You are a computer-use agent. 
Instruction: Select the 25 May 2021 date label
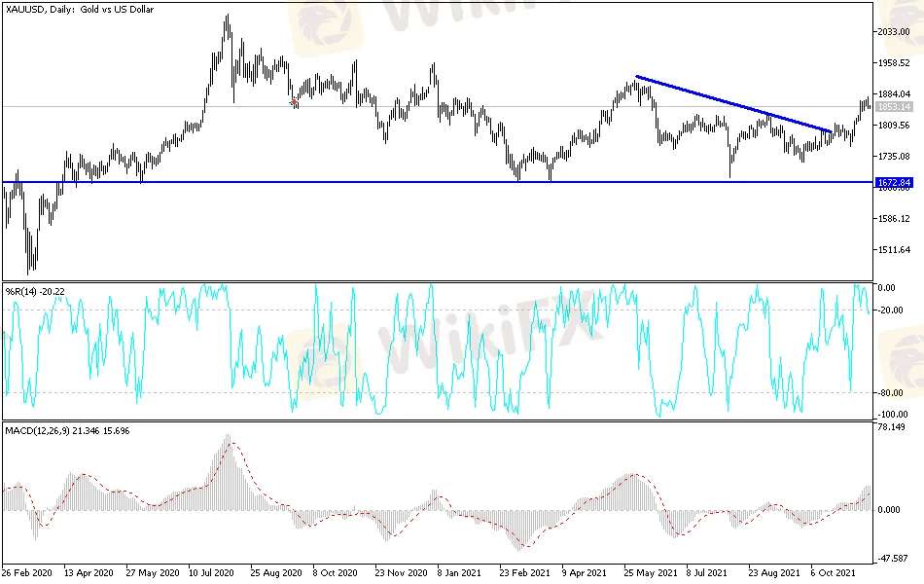(651, 572)
